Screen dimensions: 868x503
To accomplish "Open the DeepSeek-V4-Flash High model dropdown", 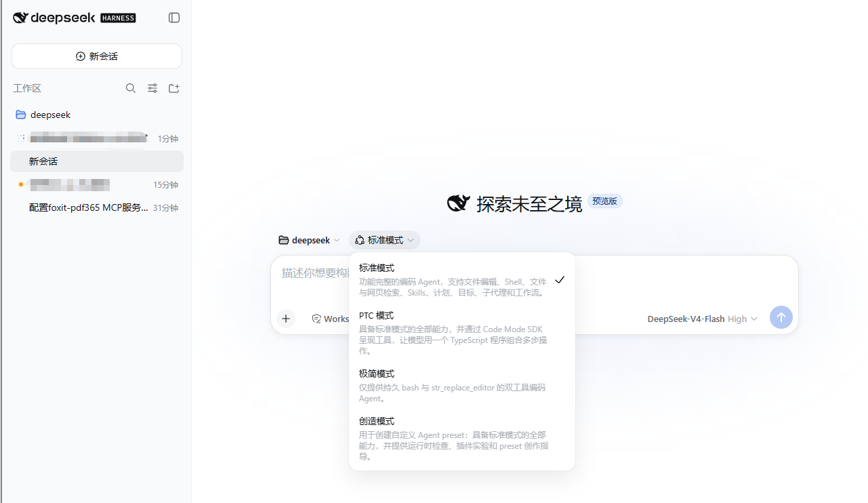I will pyautogui.click(x=703, y=319).
